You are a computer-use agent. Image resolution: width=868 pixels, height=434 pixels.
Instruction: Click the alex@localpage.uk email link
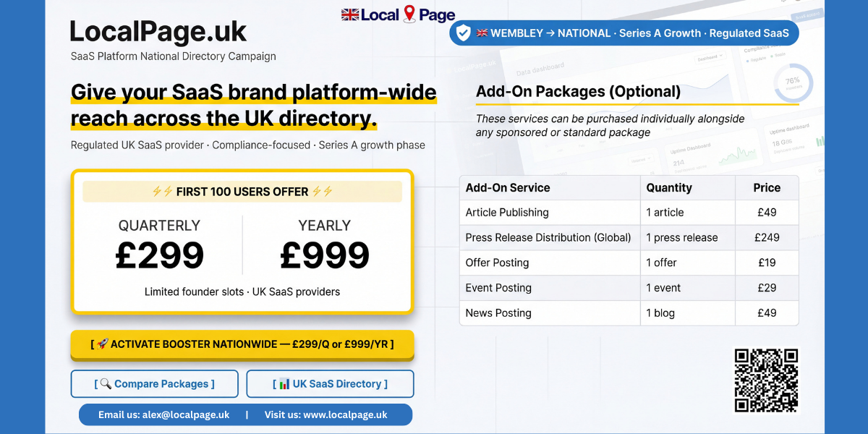[x=164, y=414]
